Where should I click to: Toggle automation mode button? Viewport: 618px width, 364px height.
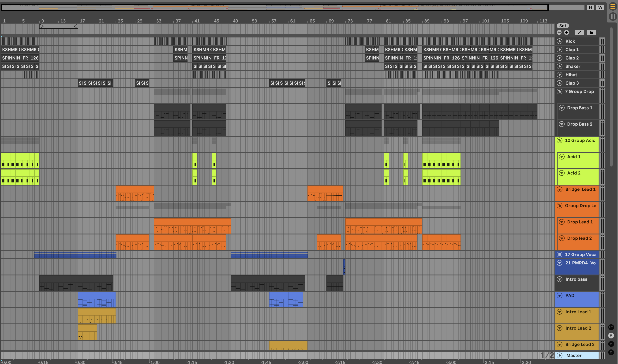(x=579, y=32)
